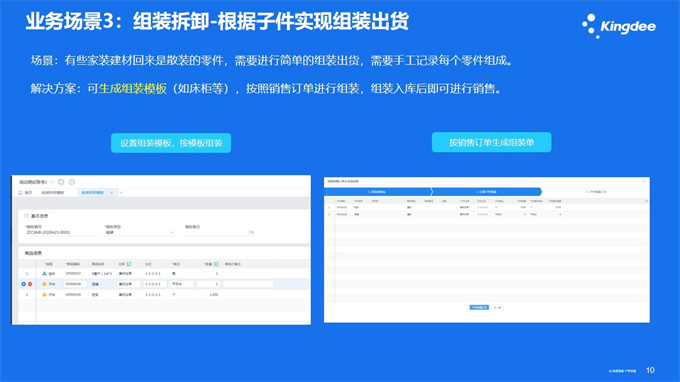Click the yellow sub-item icon in selected row
The image size is (680, 382).
click(44, 284)
